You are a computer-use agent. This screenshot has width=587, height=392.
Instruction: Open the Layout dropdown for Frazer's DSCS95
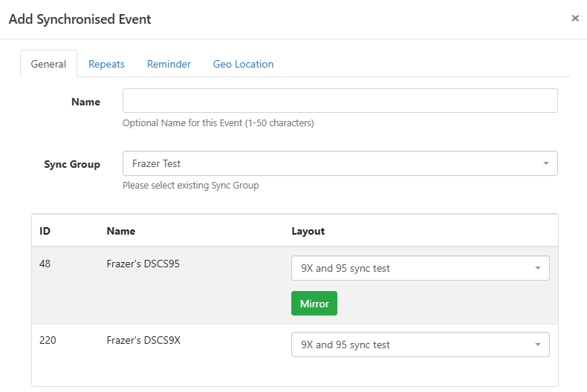click(x=412, y=268)
